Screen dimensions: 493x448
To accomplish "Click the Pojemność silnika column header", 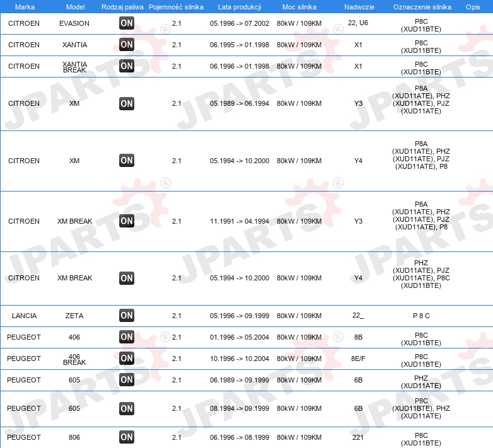I will [176, 7].
